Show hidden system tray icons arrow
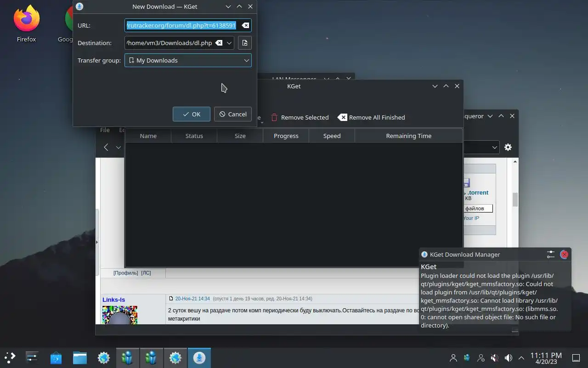This screenshot has height=368, width=588. pos(521,357)
